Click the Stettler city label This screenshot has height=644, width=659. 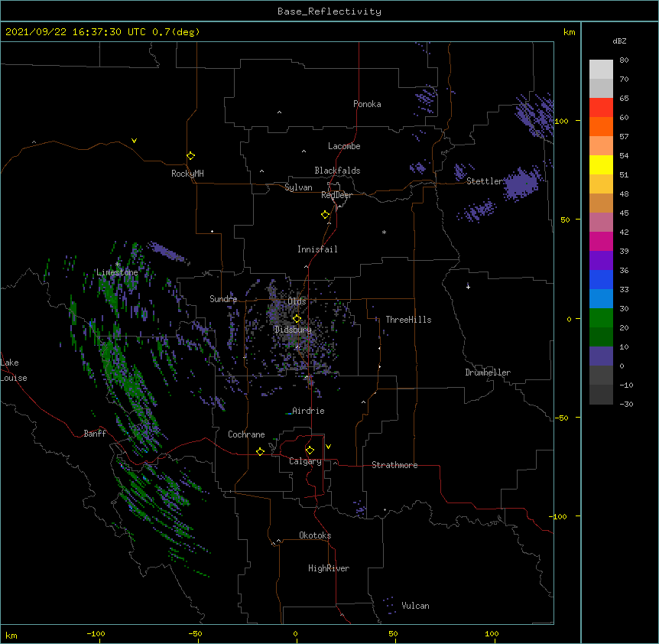click(485, 181)
